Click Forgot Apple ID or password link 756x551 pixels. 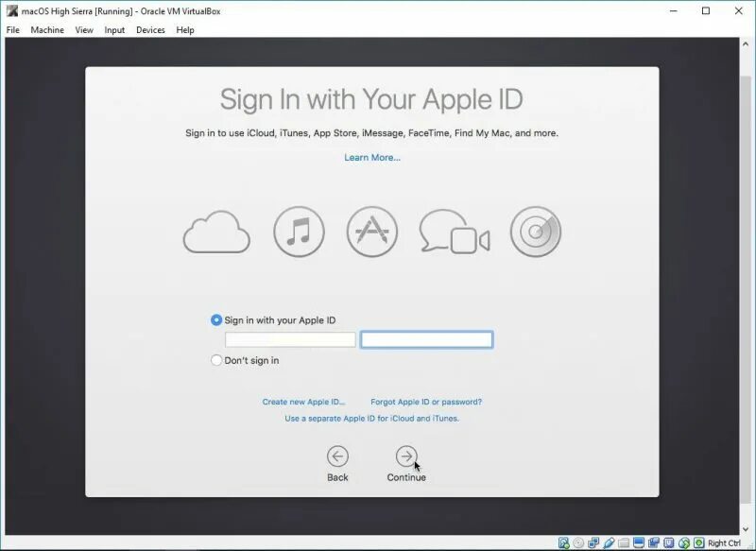(426, 402)
